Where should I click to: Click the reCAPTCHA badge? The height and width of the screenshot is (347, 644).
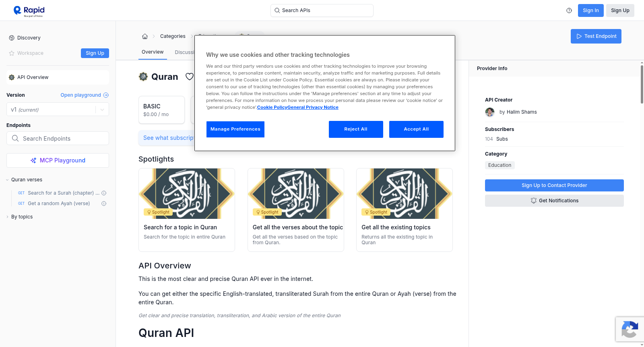(x=630, y=329)
